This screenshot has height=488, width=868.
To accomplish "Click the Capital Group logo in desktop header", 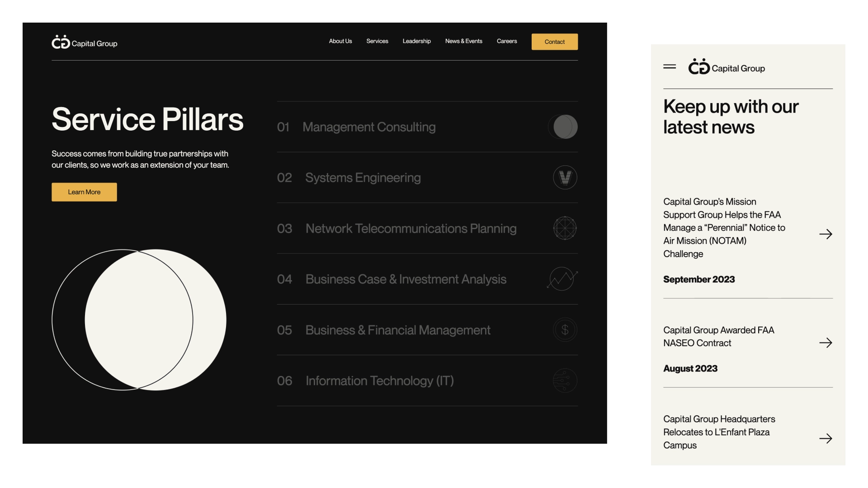I will point(85,42).
